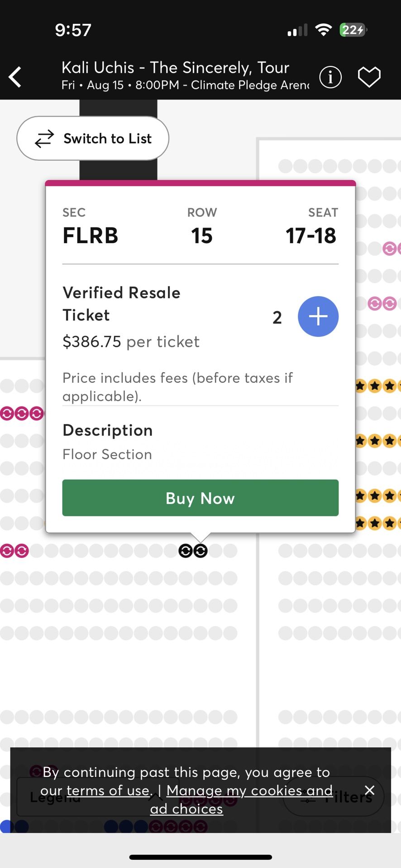Open the terms of use link
Screen dimensions: 401x868
pos(109,790)
